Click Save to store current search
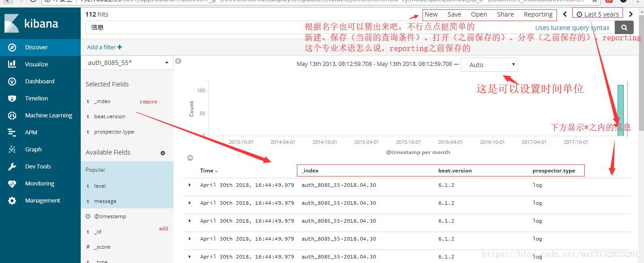Image resolution: width=644 pixels, height=263 pixels. [x=454, y=14]
